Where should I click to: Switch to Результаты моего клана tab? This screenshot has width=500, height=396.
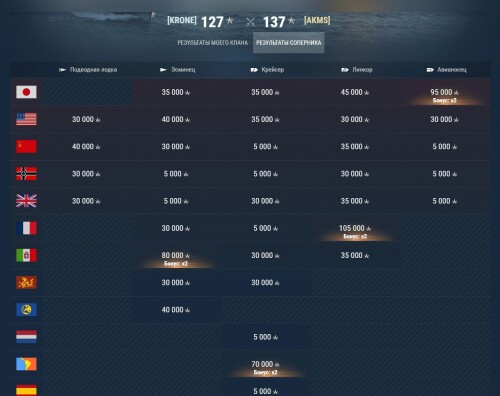click(212, 43)
